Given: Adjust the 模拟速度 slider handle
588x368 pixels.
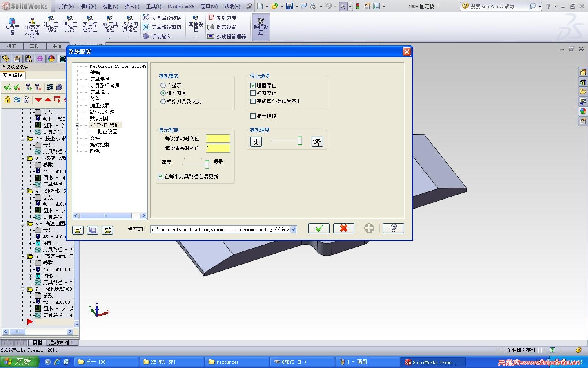Looking at the screenshot, I should pyautogui.click(x=300, y=141).
